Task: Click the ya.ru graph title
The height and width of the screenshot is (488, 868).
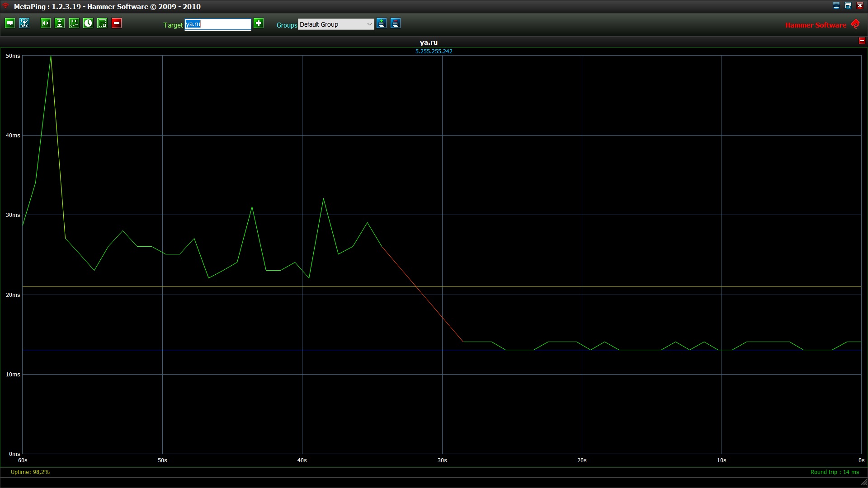Action: tap(429, 42)
